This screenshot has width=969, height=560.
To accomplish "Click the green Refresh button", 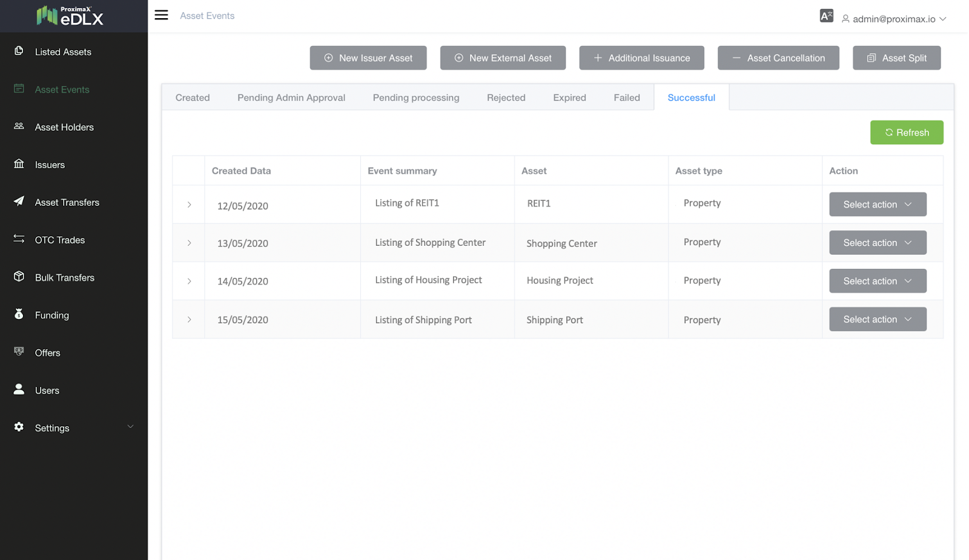I will (906, 133).
